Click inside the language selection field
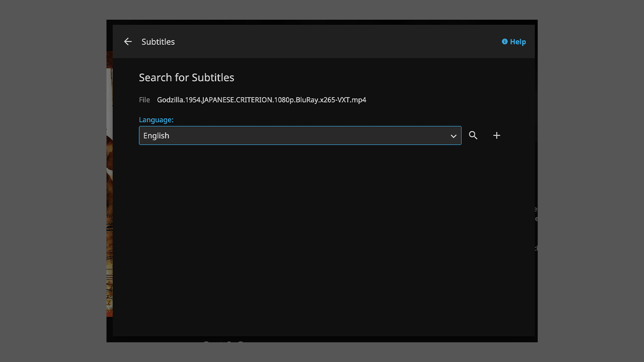The image size is (644, 362). point(282,136)
